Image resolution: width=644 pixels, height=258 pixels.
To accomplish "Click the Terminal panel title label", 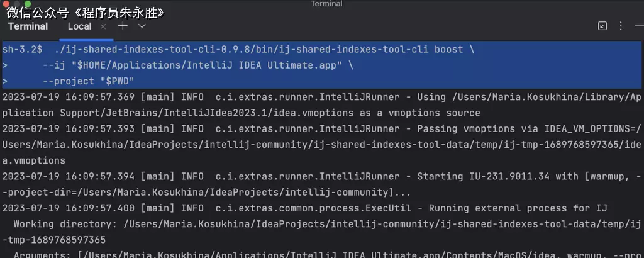I will [28, 26].
